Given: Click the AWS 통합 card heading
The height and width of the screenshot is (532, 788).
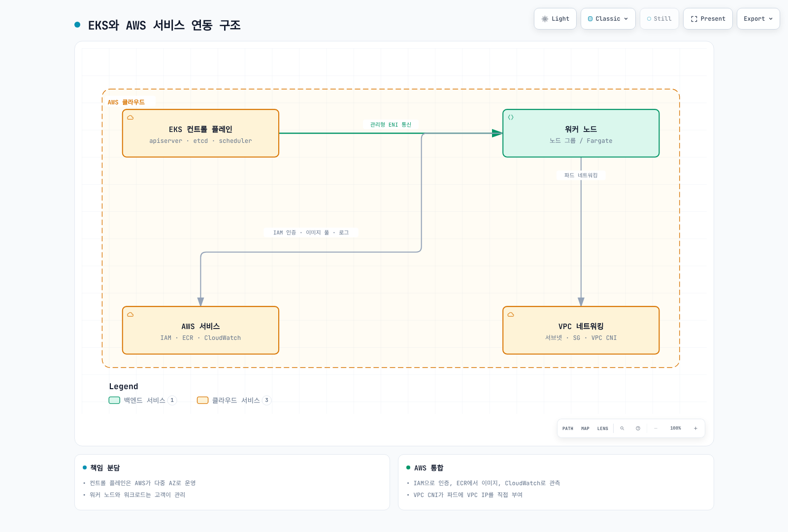Looking at the screenshot, I should click(x=429, y=468).
